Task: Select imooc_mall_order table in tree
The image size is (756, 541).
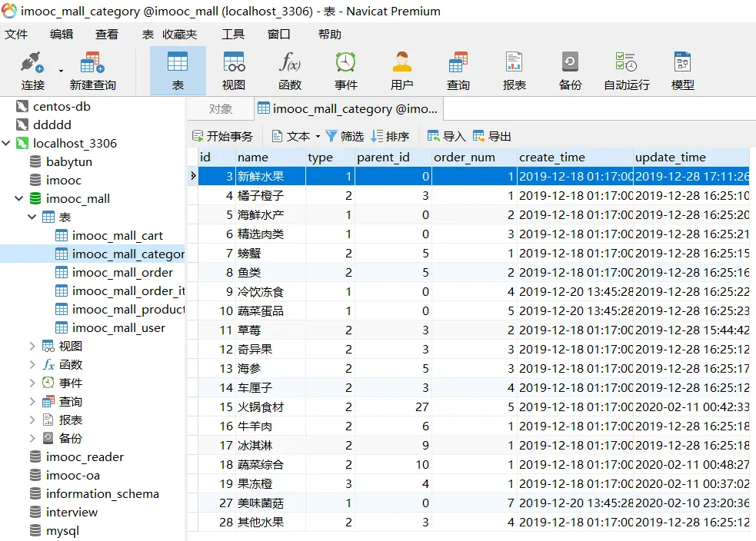Action: (x=122, y=273)
